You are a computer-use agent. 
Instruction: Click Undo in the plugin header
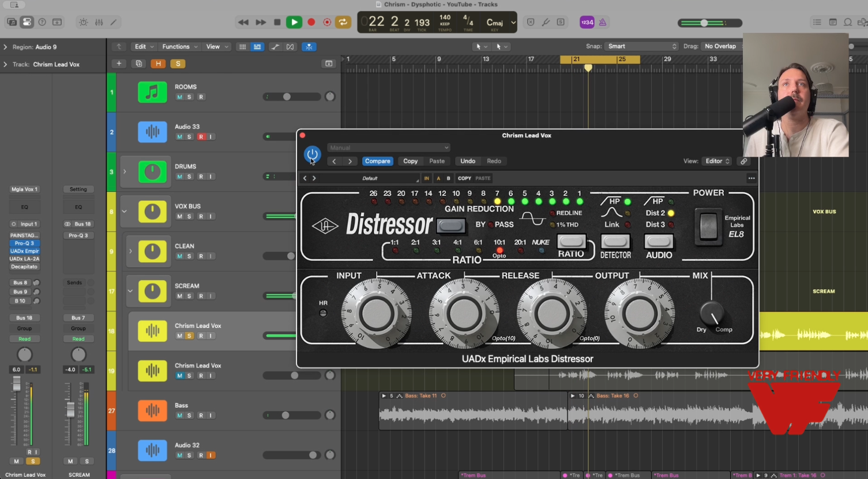(468, 161)
